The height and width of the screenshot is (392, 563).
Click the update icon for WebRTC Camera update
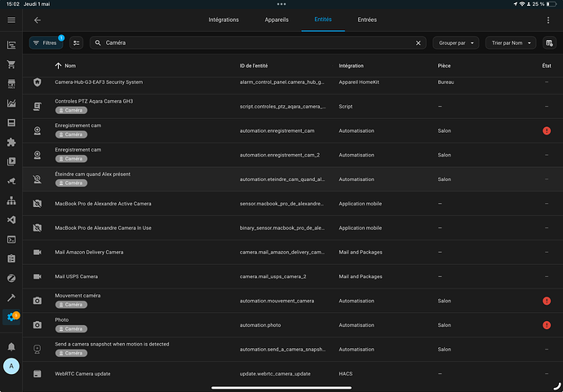37,374
